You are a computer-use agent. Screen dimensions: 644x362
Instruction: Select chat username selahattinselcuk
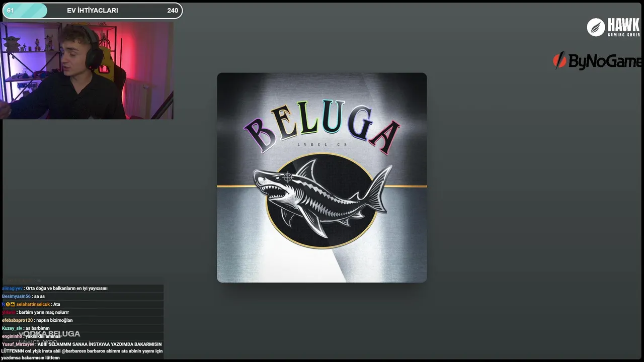33,304
